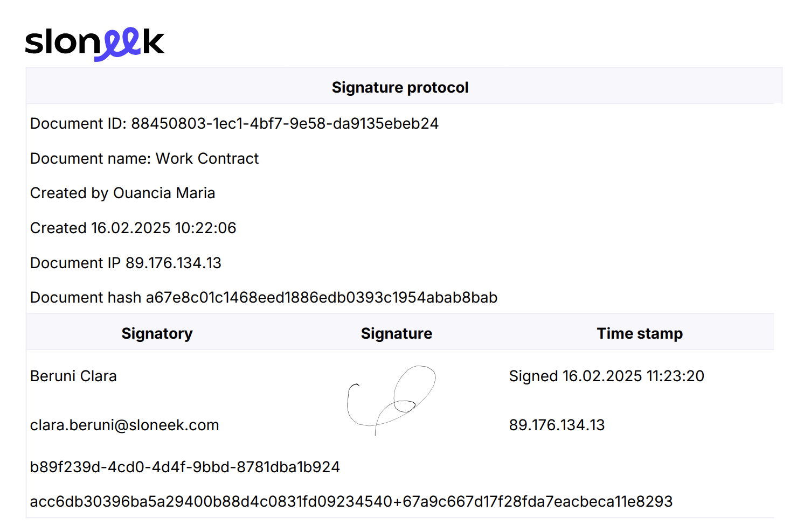The width and height of the screenshot is (804, 532).
Task: Click the Signature protocol heading
Action: pos(400,87)
